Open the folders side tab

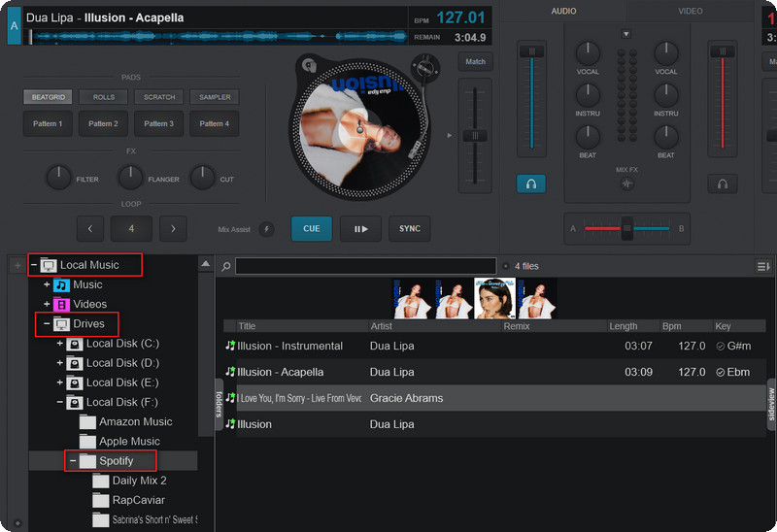tap(219, 405)
